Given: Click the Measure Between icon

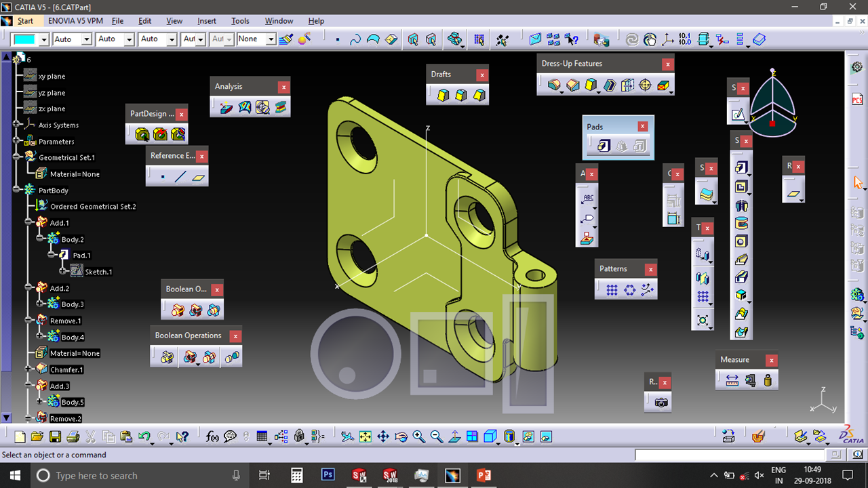Looking at the screenshot, I should point(732,381).
